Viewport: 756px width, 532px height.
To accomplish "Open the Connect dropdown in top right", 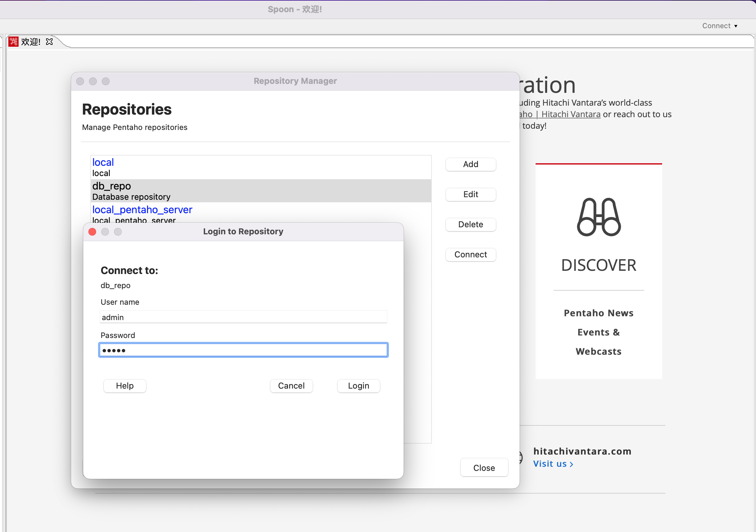I will (x=719, y=26).
